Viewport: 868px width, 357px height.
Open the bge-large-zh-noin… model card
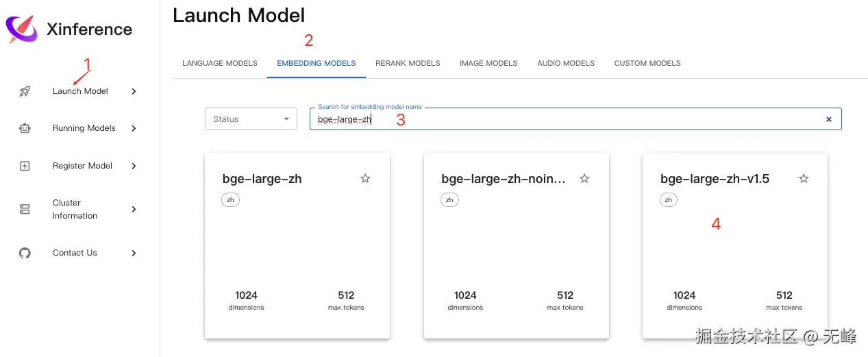pos(517,246)
